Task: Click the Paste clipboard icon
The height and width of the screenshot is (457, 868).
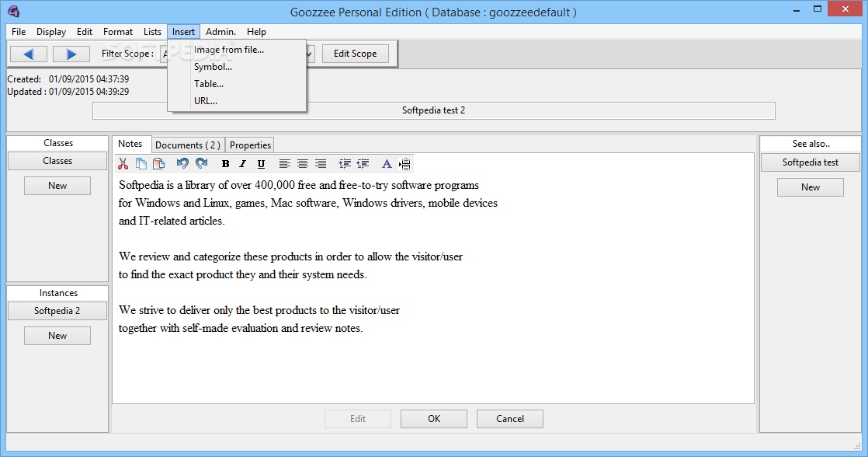Action: (159, 163)
